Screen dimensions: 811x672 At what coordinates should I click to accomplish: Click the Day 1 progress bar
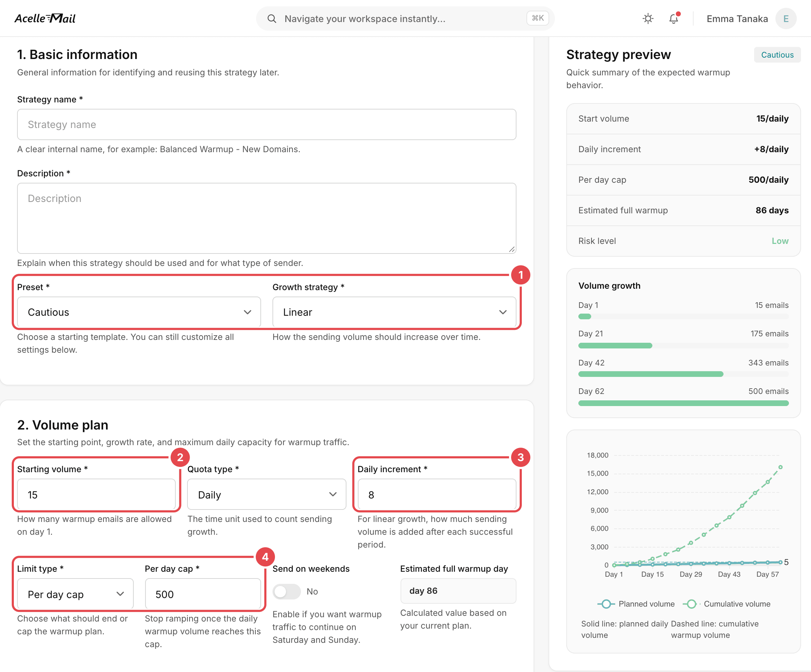click(x=683, y=316)
